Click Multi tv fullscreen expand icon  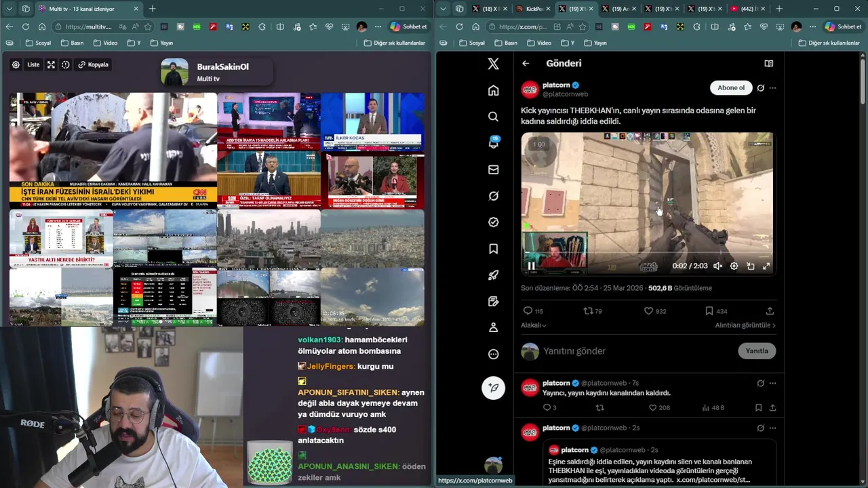[x=51, y=64]
